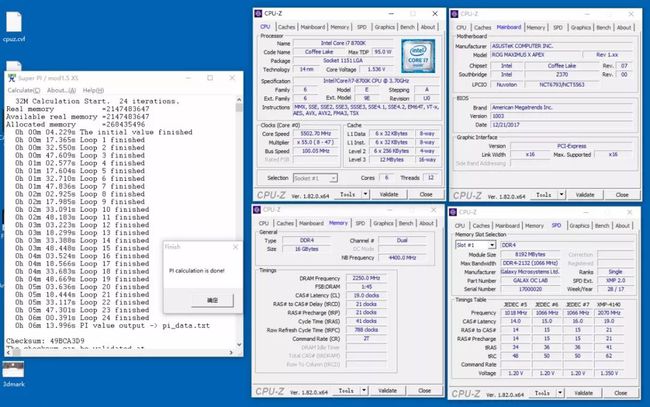Click the Module Size 8192 MBytes field
The height and width of the screenshot is (407, 650).
530,254
